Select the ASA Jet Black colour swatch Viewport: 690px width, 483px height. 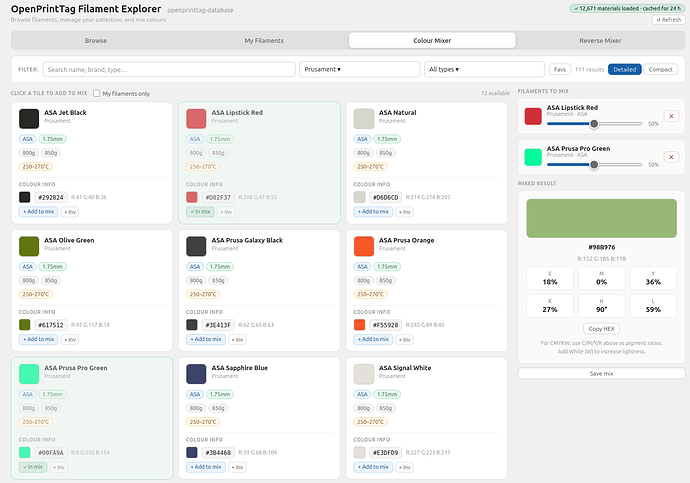[29, 119]
